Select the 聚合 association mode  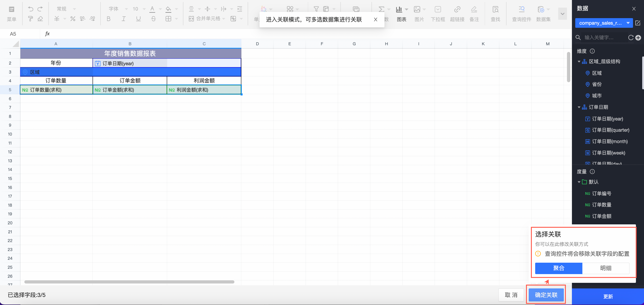tap(558, 268)
